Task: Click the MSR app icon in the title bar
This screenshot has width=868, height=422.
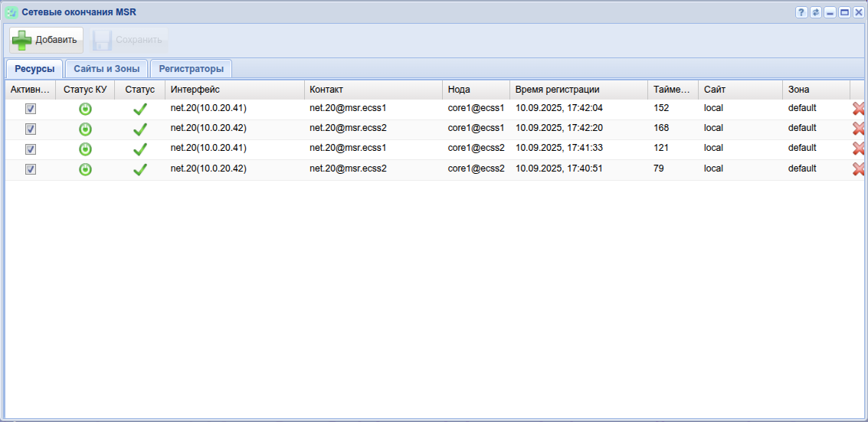Action: point(12,12)
